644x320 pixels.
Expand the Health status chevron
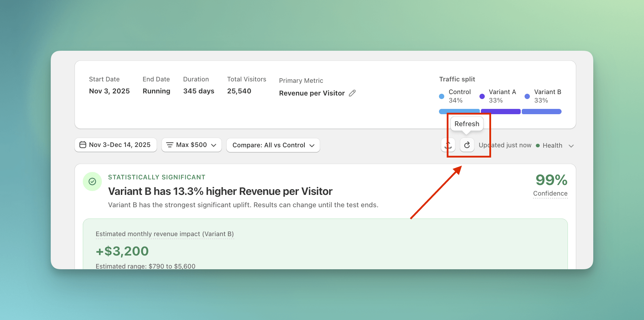click(x=571, y=146)
